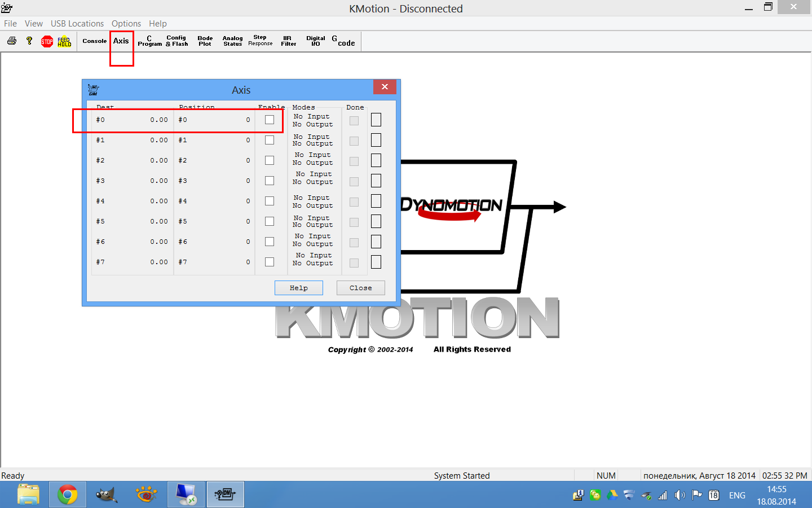The height and width of the screenshot is (508, 812).
Task: Turn on Enable for axis #7
Action: [x=270, y=262]
